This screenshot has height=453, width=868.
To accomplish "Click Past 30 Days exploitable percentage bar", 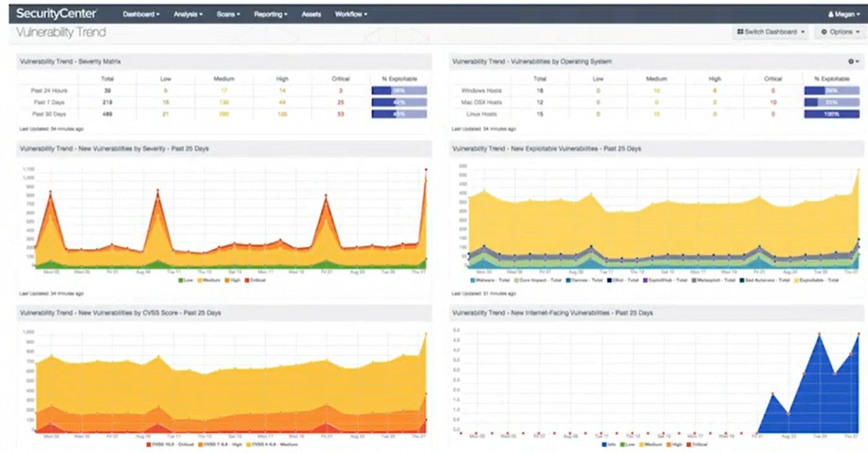I will (x=399, y=114).
